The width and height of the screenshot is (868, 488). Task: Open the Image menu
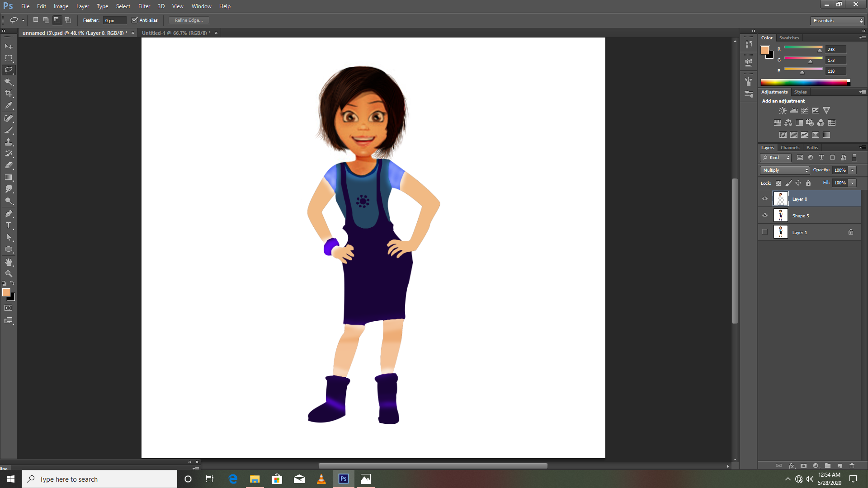(x=61, y=6)
